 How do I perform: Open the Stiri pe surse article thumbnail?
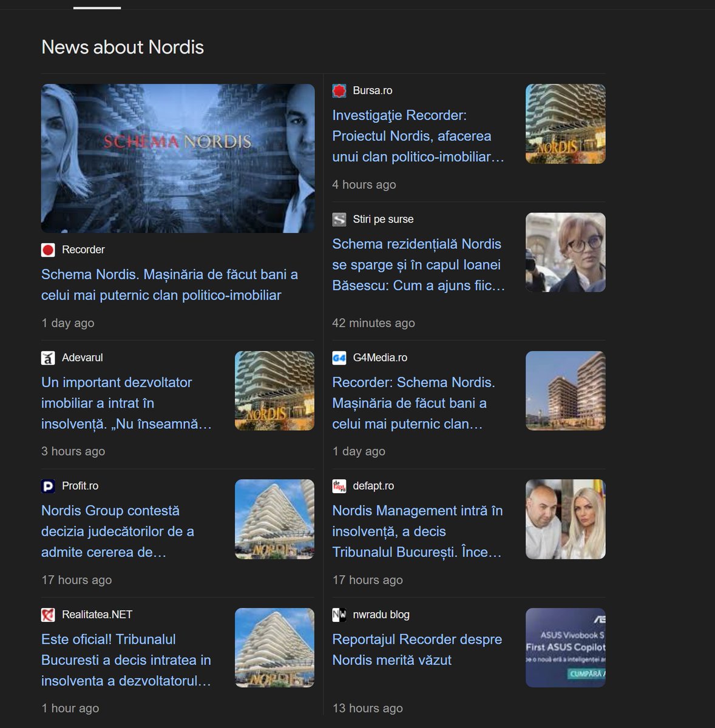pos(566,252)
